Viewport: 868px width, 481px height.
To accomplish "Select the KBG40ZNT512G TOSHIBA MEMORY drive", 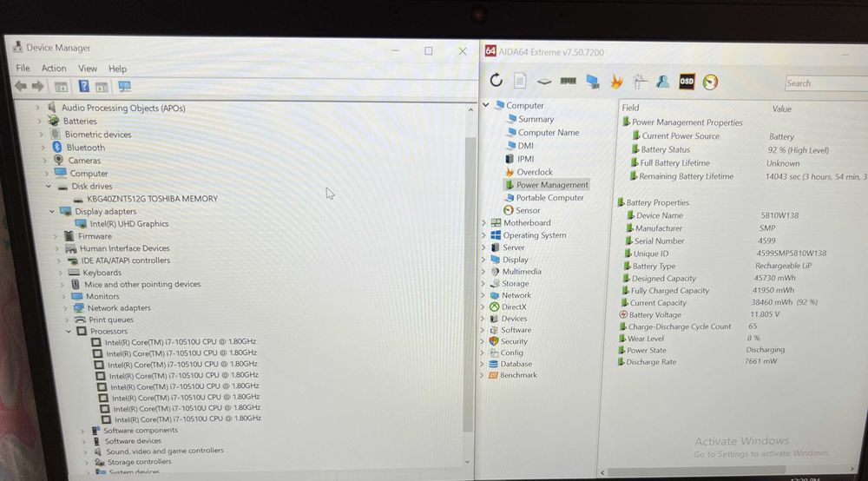I will click(x=152, y=199).
